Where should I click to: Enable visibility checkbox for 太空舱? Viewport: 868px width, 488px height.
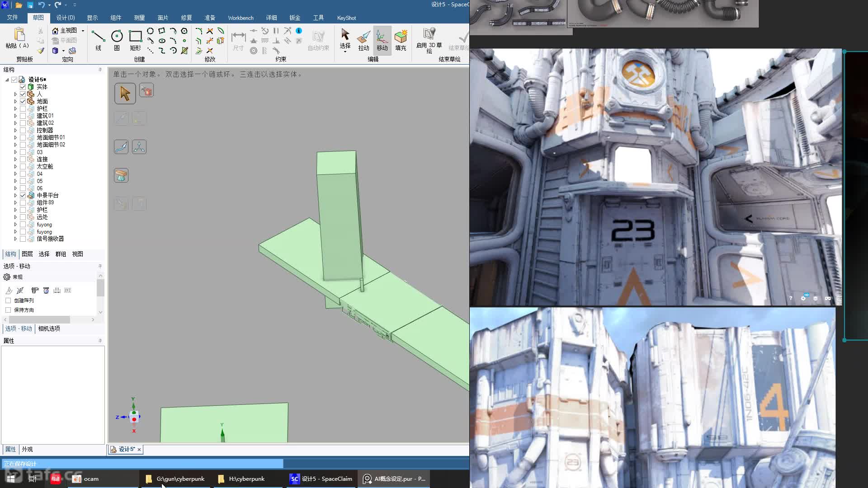coord(23,166)
